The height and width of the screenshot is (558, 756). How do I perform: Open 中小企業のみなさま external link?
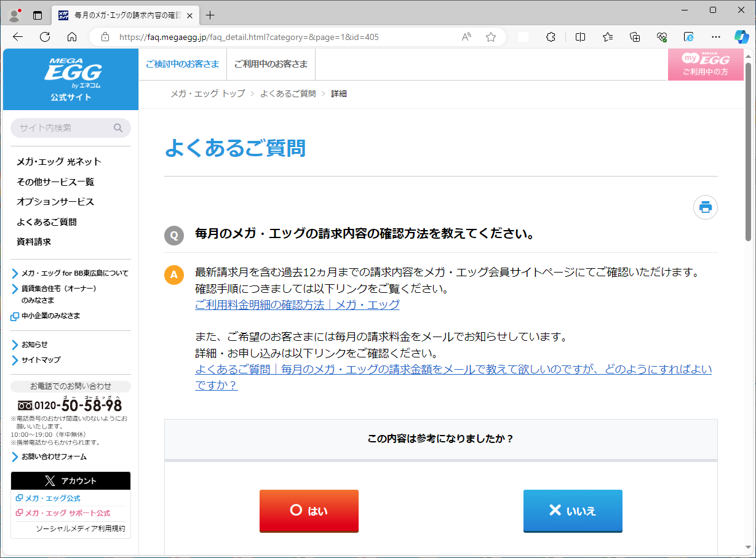click(46, 316)
